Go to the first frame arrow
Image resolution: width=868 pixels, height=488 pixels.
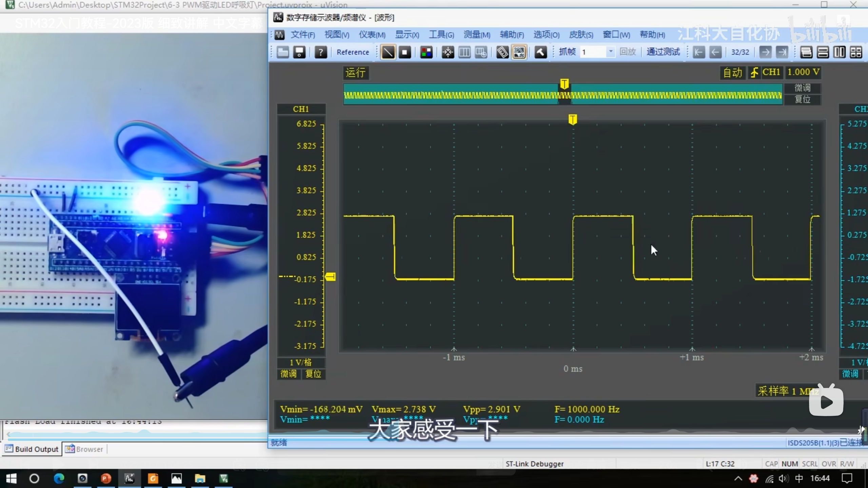click(x=698, y=52)
